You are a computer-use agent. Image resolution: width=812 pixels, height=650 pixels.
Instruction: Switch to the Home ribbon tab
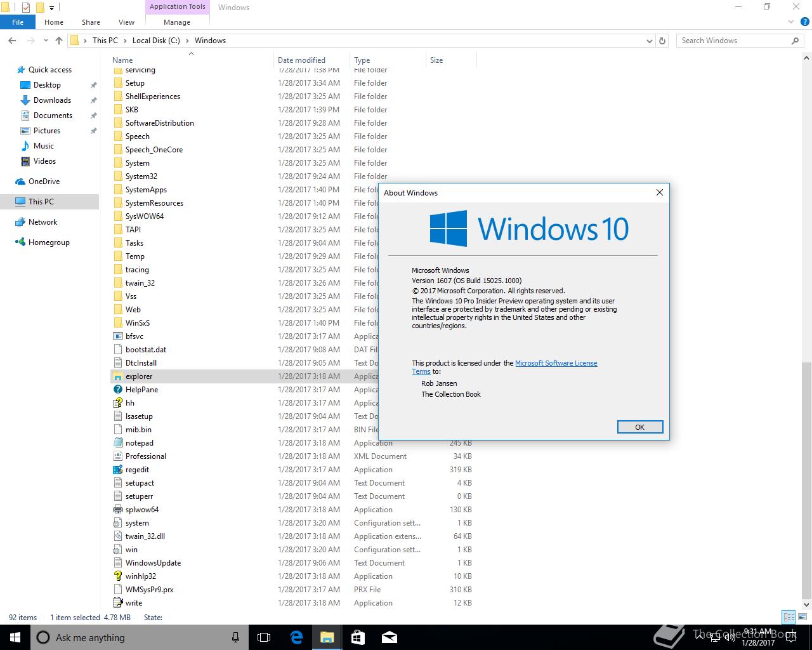[54, 22]
